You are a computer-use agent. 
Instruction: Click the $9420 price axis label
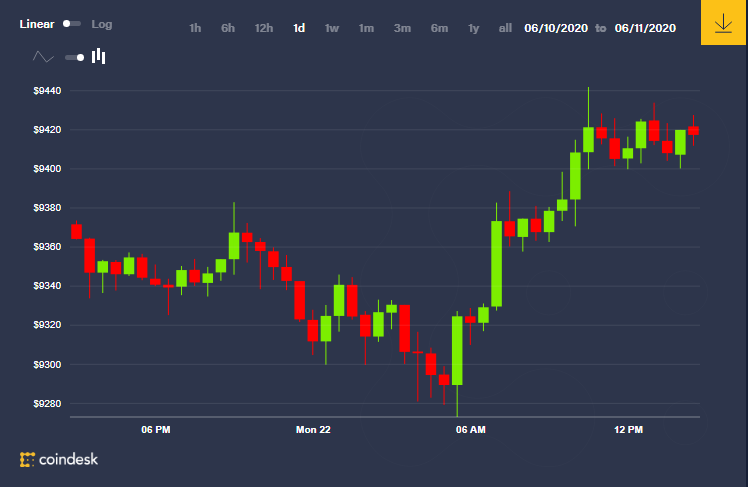pos(47,130)
